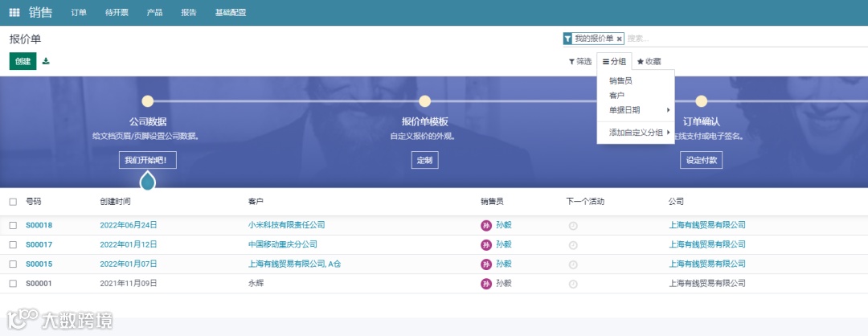The image size is (868, 336).
Task: Open quotation S00017
Action: click(x=39, y=244)
